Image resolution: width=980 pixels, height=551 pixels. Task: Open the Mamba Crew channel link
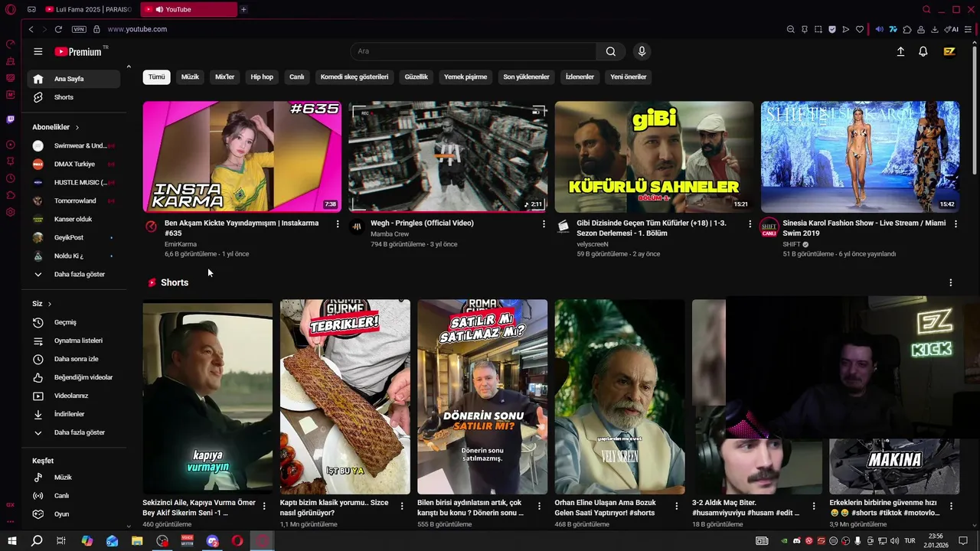tap(390, 234)
